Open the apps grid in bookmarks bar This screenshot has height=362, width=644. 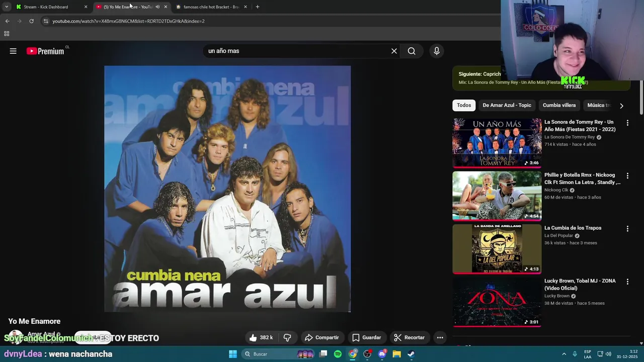point(7,34)
